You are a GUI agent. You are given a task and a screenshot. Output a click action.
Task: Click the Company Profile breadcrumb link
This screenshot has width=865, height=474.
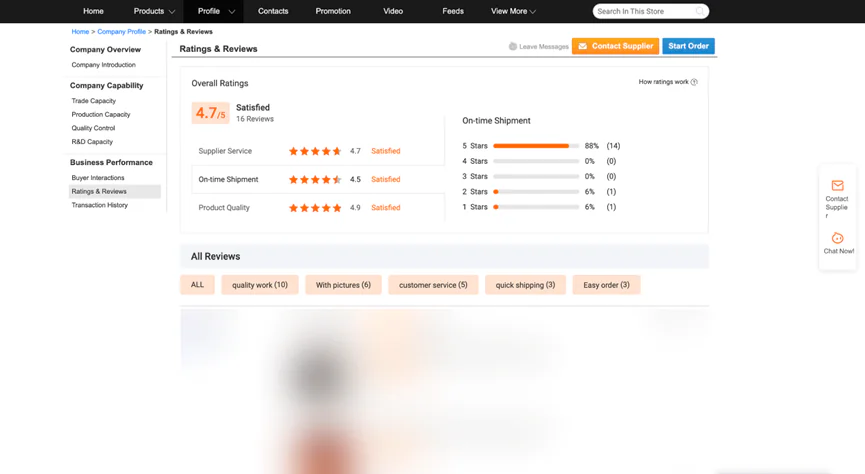pos(121,31)
